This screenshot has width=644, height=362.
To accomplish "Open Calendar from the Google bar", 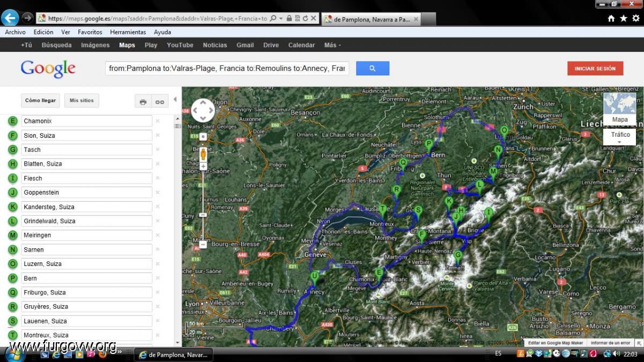I will click(x=302, y=45).
